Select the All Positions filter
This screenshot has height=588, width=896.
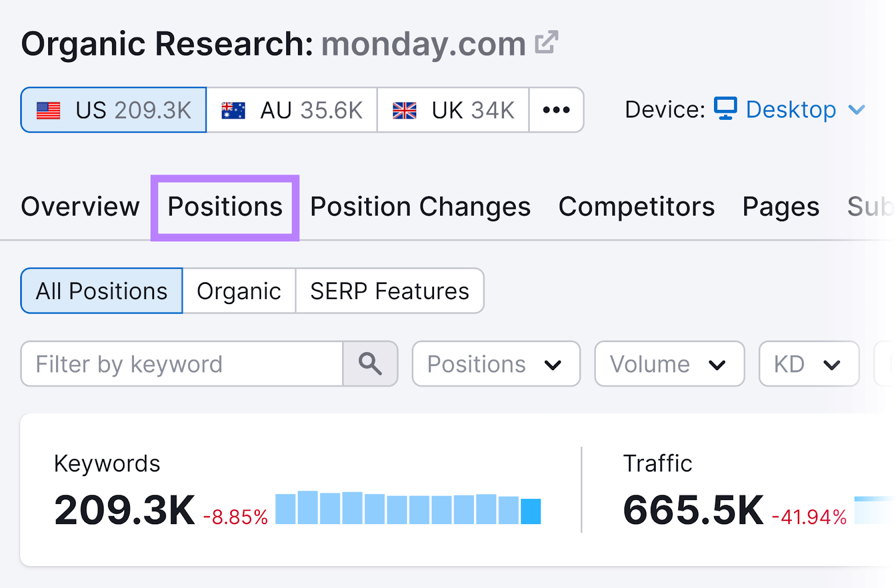(101, 291)
